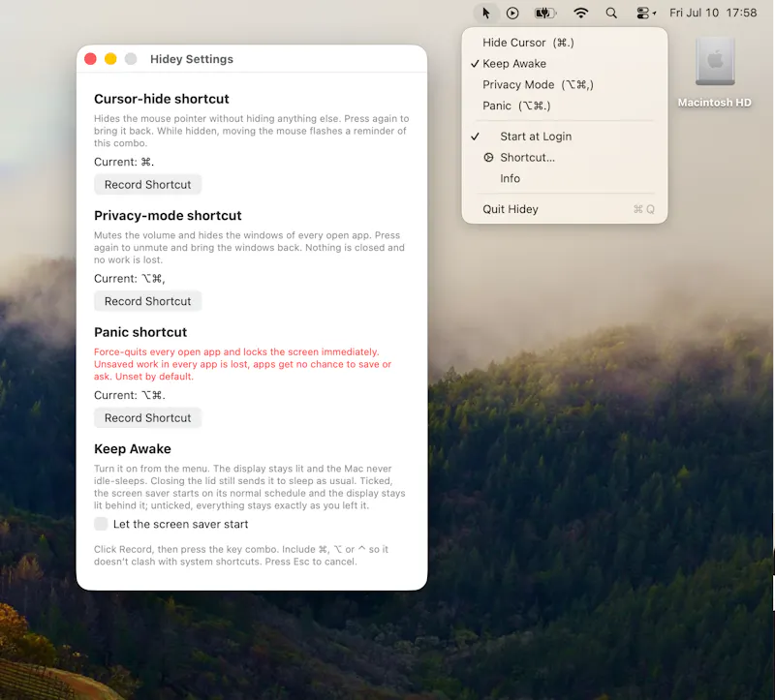Record a new Cursor-hide shortcut
Screen dimensions: 775x700
[x=148, y=185]
